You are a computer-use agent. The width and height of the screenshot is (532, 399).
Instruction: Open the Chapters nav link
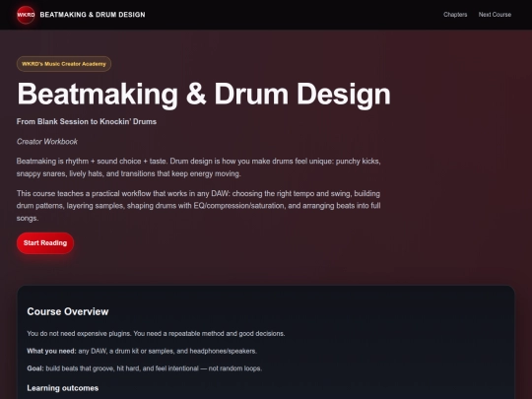pyautogui.click(x=455, y=15)
